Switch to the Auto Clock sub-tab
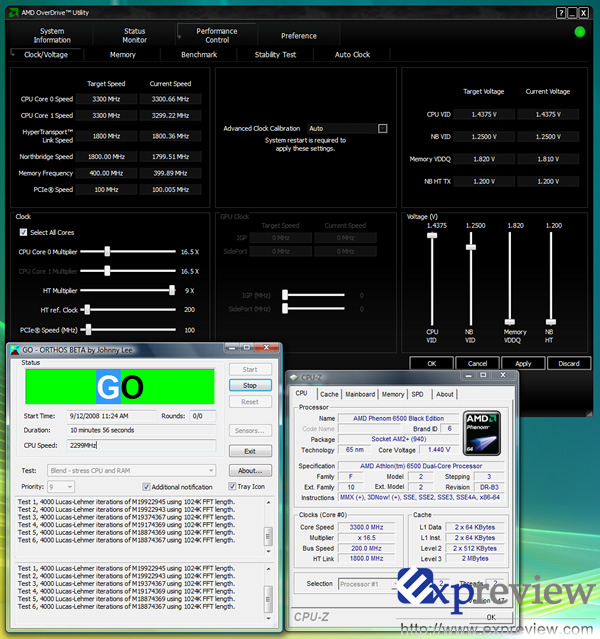This screenshot has height=639, width=600. pos(352,55)
